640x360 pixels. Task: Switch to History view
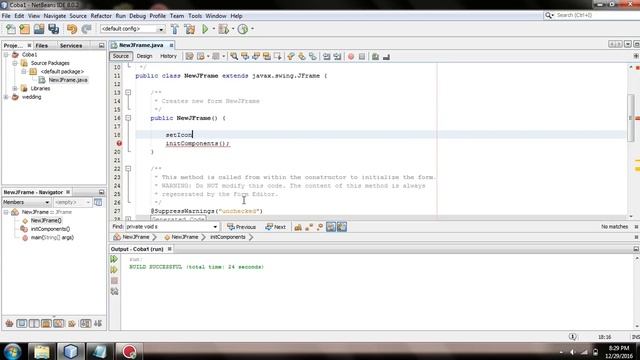tap(168, 56)
